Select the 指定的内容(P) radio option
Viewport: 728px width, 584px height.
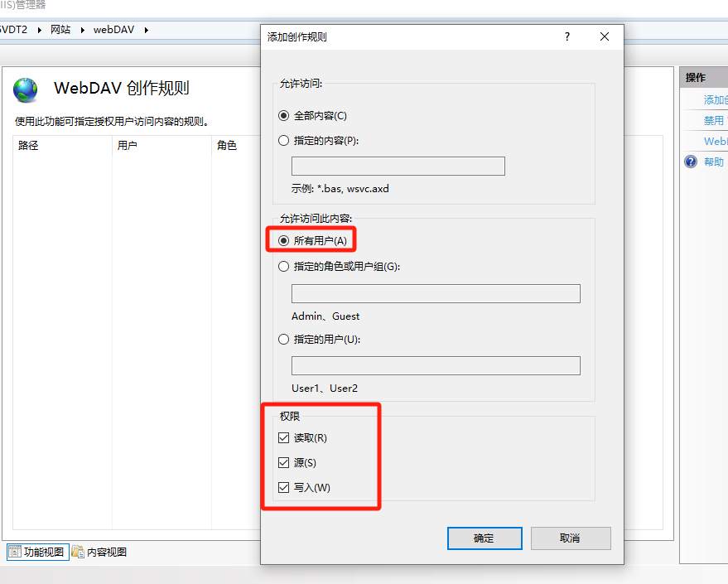click(284, 141)
